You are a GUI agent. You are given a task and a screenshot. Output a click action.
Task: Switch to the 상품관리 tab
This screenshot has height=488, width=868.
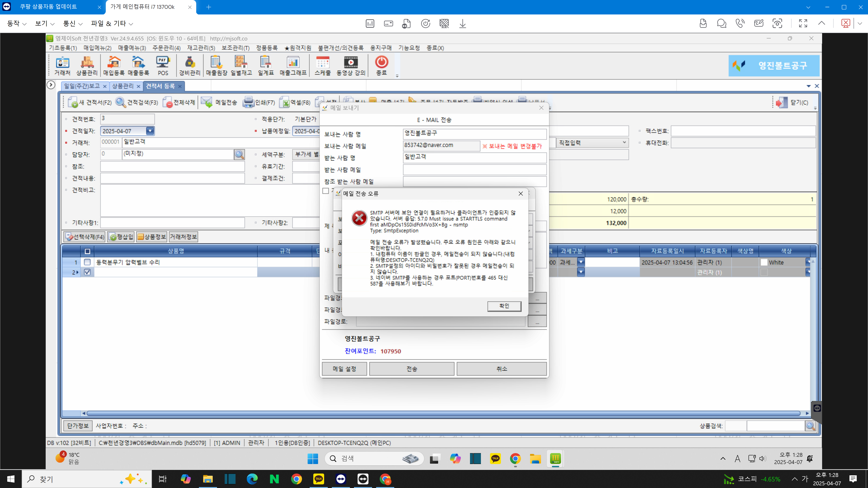click(x=123, y=86)
